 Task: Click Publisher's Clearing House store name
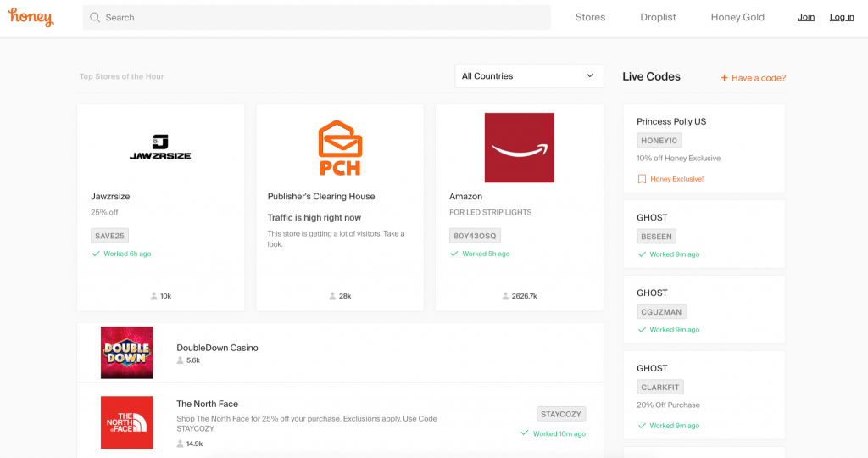pyautogui.click(x=321, y=196)
